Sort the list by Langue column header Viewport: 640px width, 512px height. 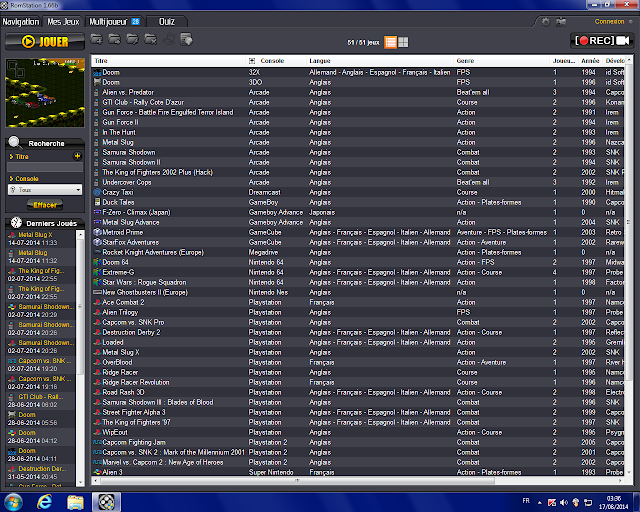(320, 61)
